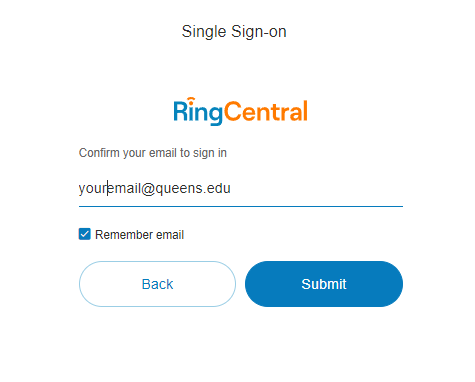Click the orange "Central" part of the logo
Screen dimensions: 475x382
266,111
